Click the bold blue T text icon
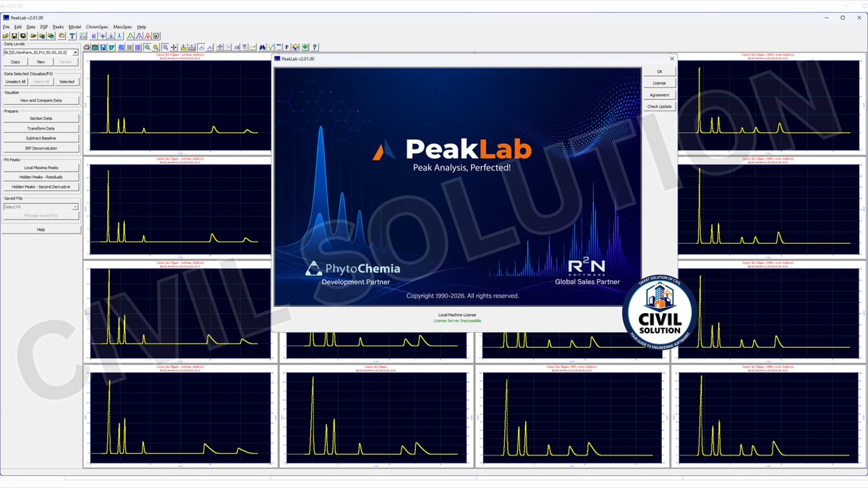The image size is (868, 488). [72, 35]
